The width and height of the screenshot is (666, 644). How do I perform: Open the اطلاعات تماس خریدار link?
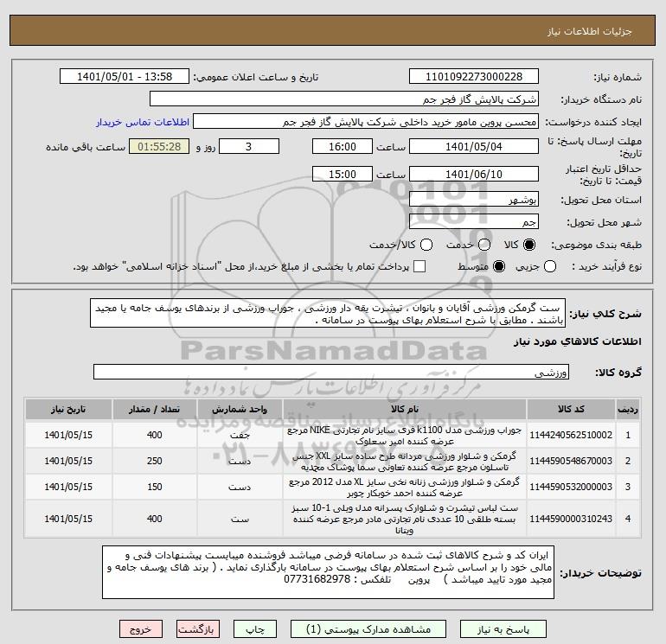(143, 122)
